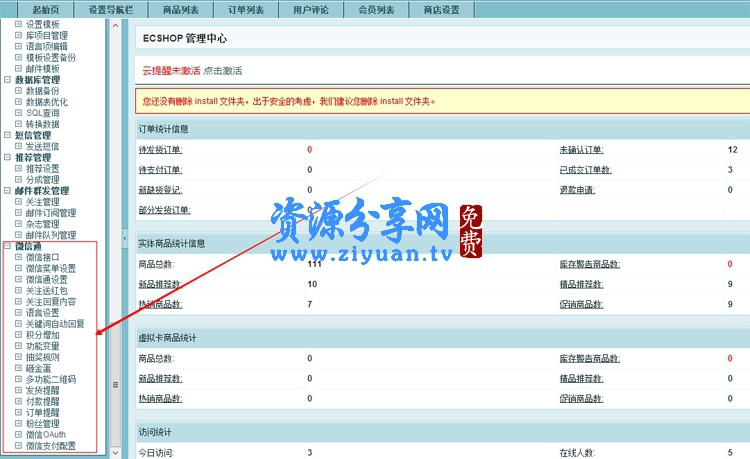The width and height of the screenshot is (750, 459).
Task: Click the menu icon beside 关键词自动回复
Action: (x=18, y=324)
